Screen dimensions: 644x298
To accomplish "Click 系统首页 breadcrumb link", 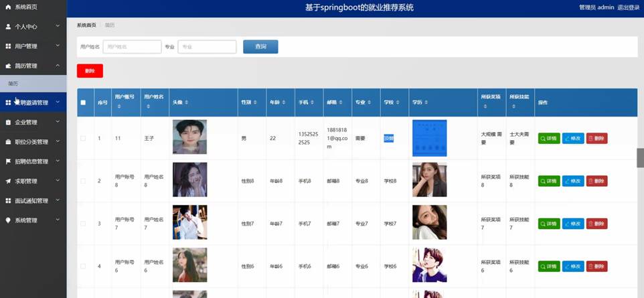I will (x=86, y=25).
